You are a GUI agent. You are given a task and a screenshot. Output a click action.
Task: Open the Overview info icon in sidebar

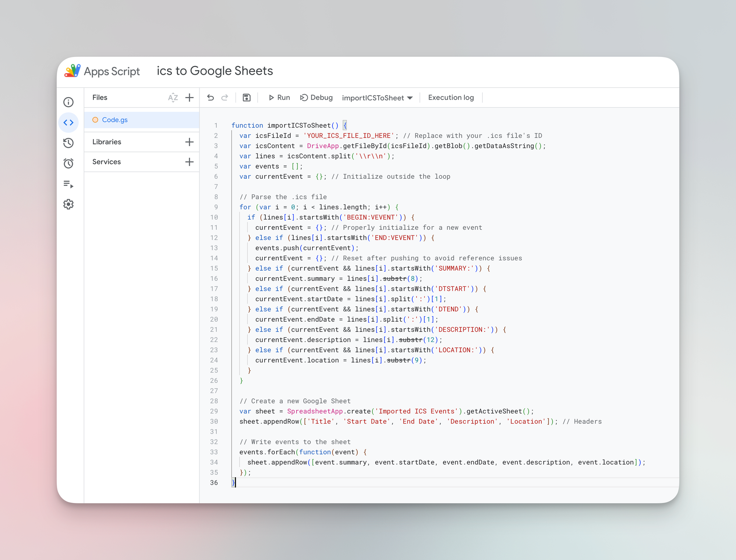click(68, 102)
